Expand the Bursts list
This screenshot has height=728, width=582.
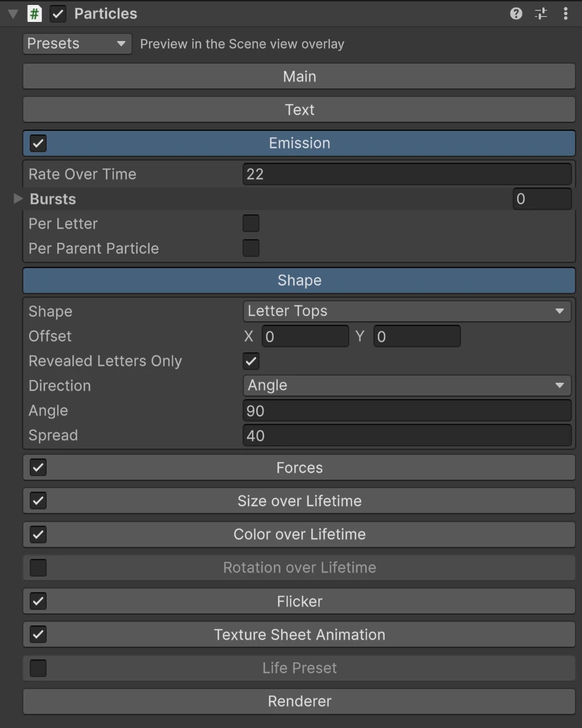(18, 199)
